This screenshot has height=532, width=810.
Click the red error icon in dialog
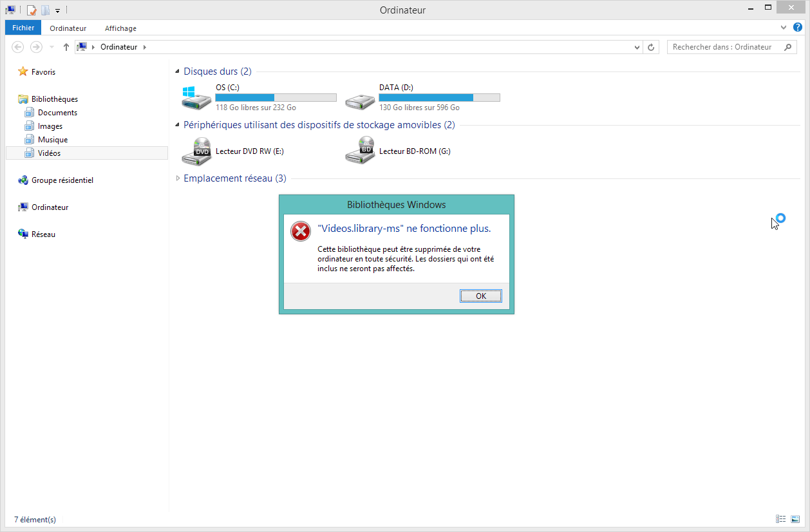(301, 231)
